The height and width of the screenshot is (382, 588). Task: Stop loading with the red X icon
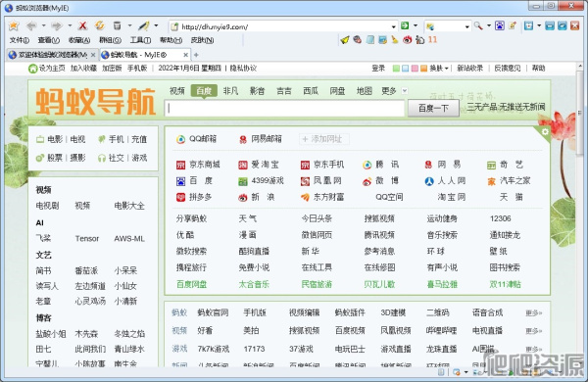click(x=82, y=25)
